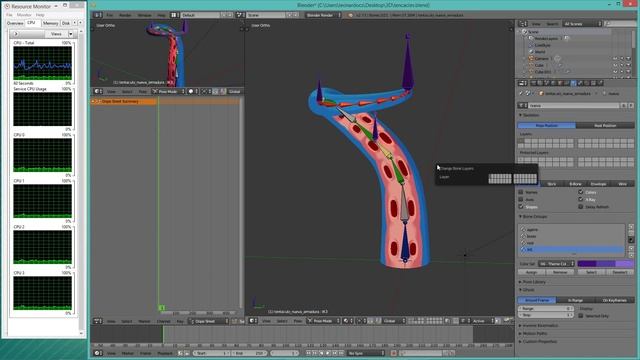Toggle the Camera render icon in the outliner
Image resolution: width=640 pixels, height=360 pixels.
(629, 59)
